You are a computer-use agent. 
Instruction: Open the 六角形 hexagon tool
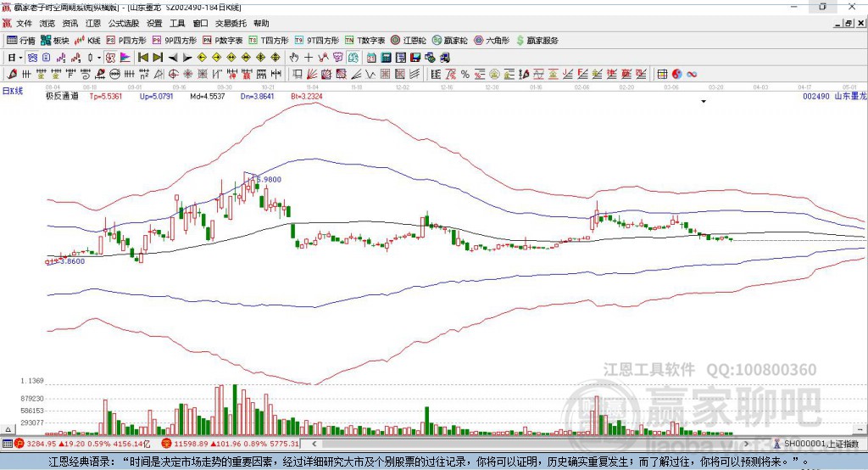(492, 41)
